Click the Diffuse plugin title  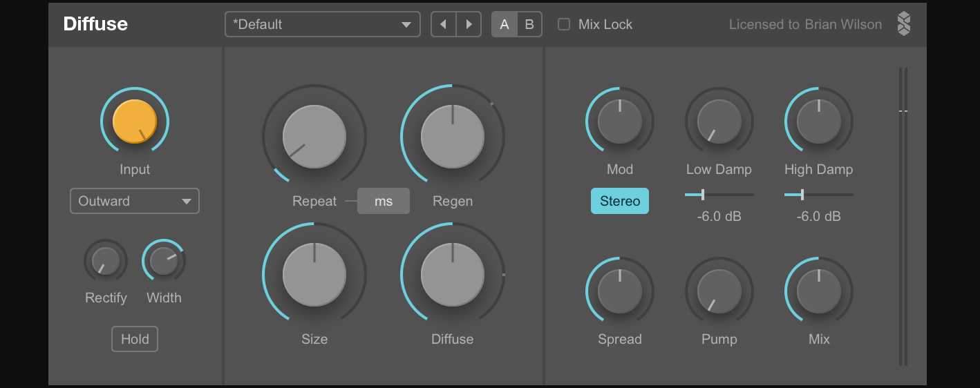click(x=95, y=24)
